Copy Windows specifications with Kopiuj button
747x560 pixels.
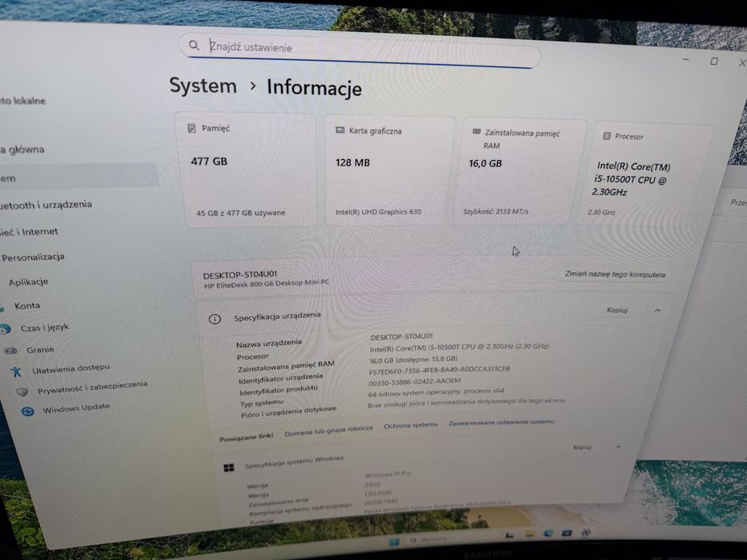tap(582, 447)
